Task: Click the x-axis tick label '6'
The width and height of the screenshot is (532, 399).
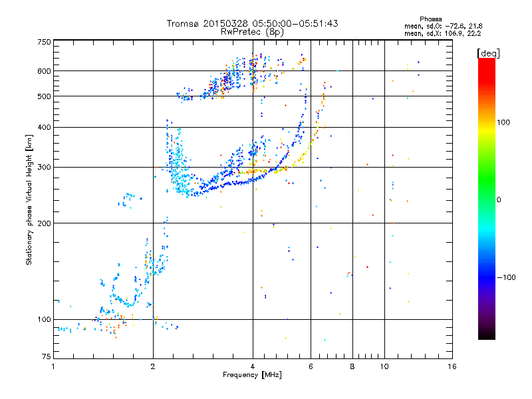Action: (311, 366)
